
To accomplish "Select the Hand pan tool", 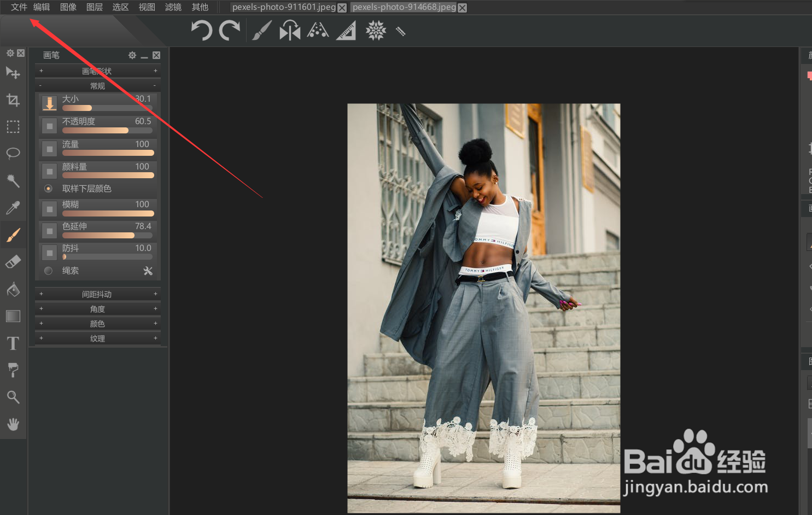I will [x=13, y=424].
